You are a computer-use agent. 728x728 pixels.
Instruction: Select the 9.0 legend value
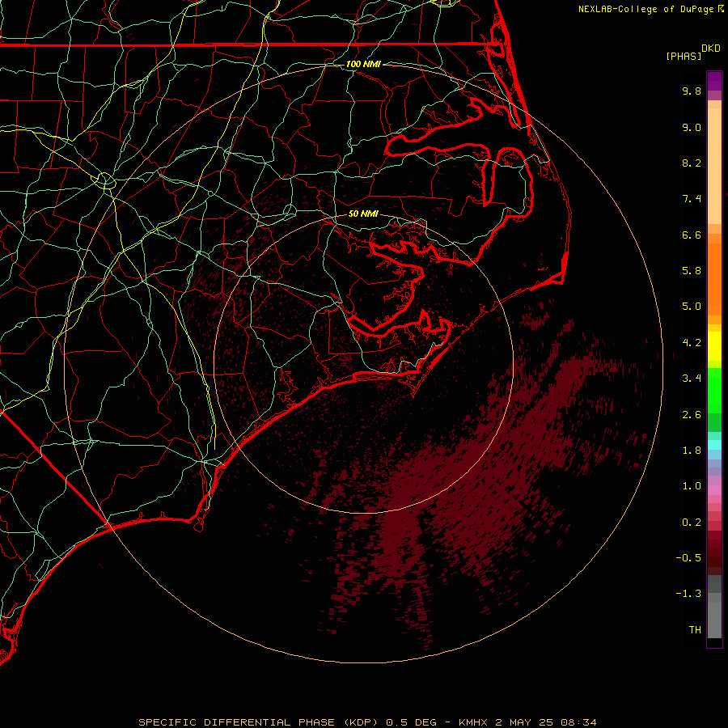(x=692, y=127)
